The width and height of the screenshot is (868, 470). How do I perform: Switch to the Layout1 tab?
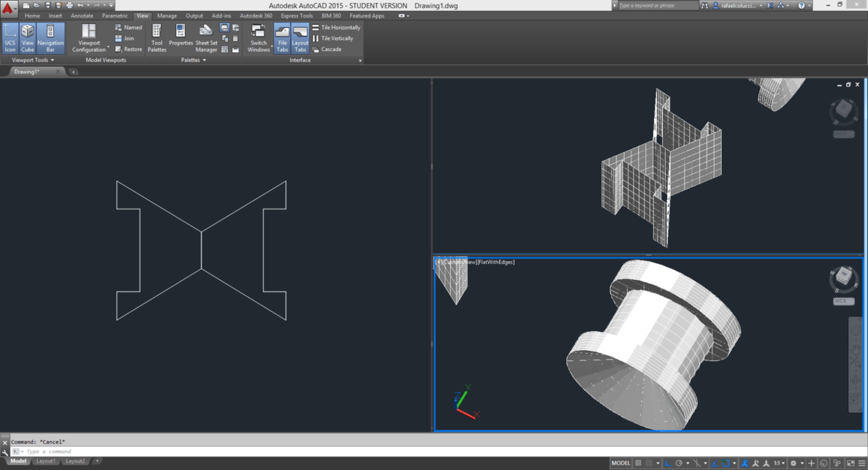click(x=46, y=461)
